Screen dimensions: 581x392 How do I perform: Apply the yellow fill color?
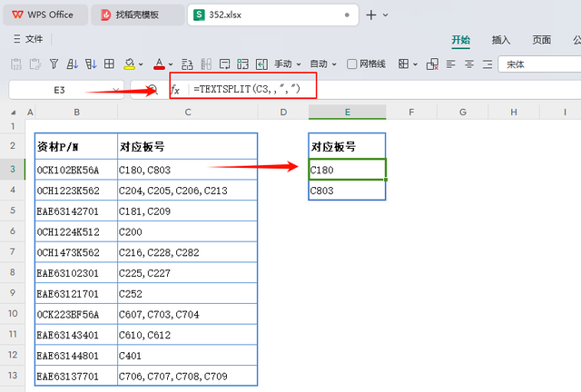point(129,64)
